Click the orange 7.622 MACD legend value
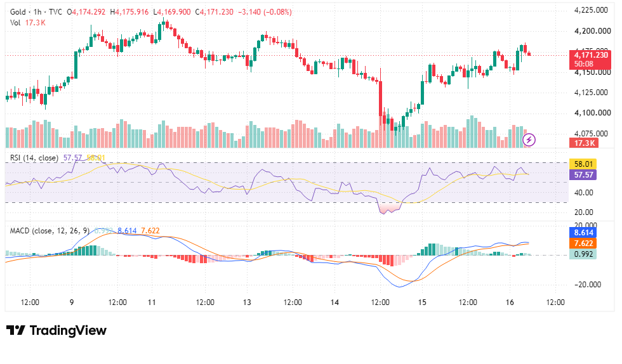Screen dimensions: 622x364 [150, 231]
